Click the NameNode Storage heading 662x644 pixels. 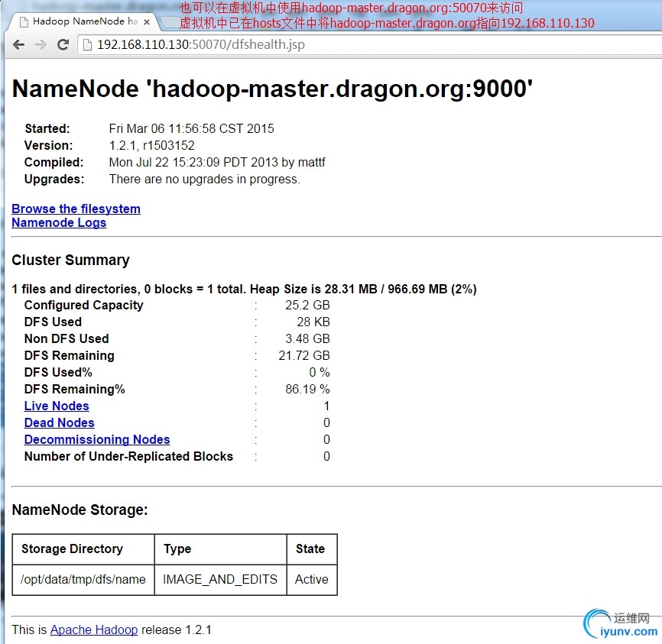click(80, 510)
